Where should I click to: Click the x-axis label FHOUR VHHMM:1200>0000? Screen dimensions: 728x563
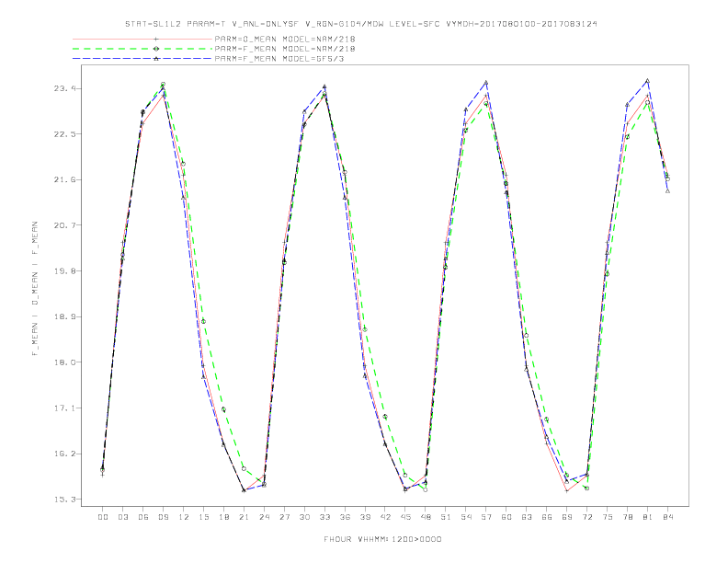tap(382, 539)
